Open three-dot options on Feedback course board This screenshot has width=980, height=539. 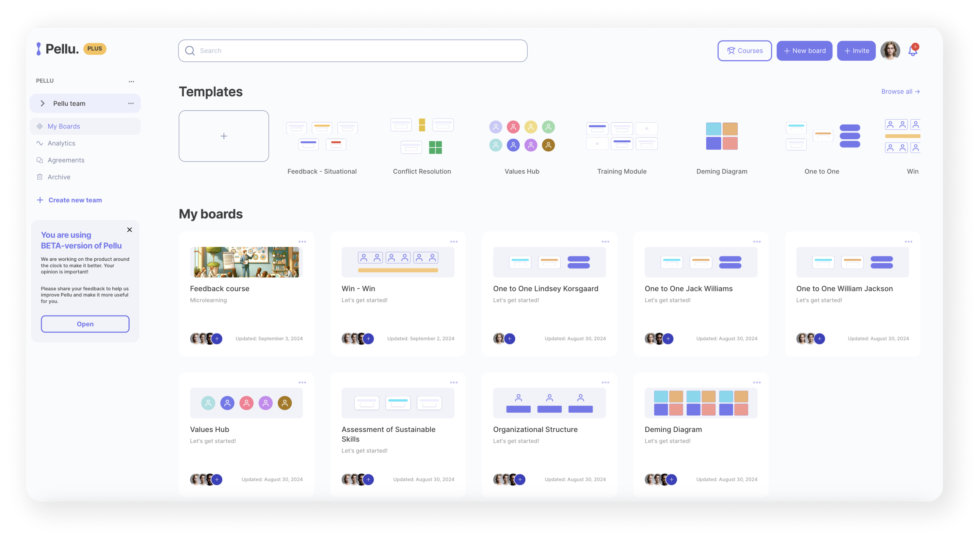click(x=302, y=241)
